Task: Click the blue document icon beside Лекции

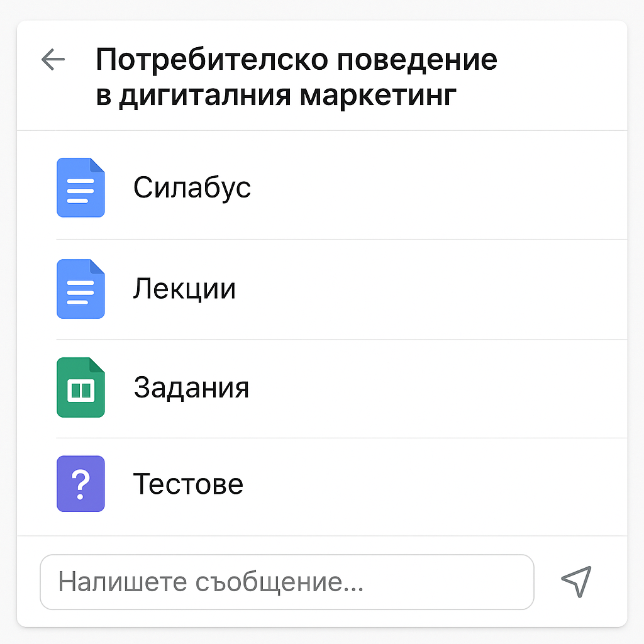Action: 80,289
